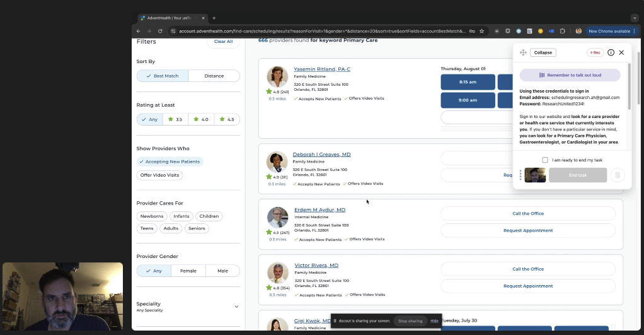Request Appointment with Erdem M Aydur
This screenshot has width=644, height=335.
(x=528, y=231)
